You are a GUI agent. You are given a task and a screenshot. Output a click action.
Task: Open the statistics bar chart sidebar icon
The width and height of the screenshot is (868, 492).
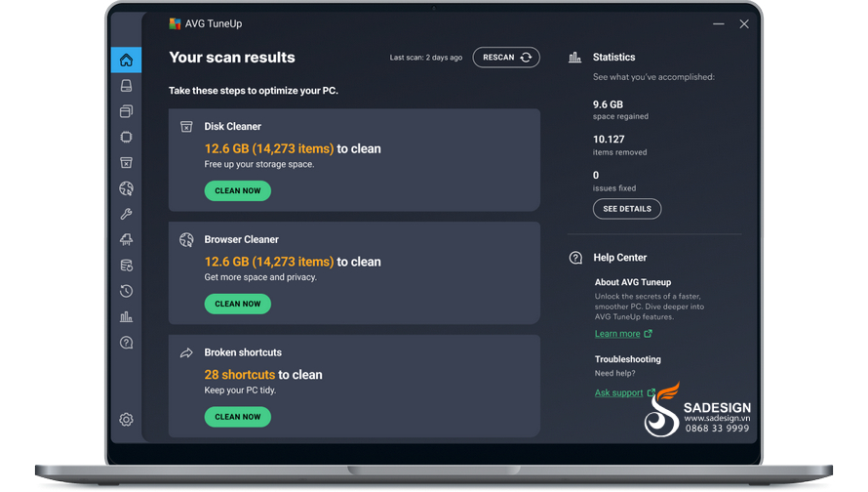[126, 317]
